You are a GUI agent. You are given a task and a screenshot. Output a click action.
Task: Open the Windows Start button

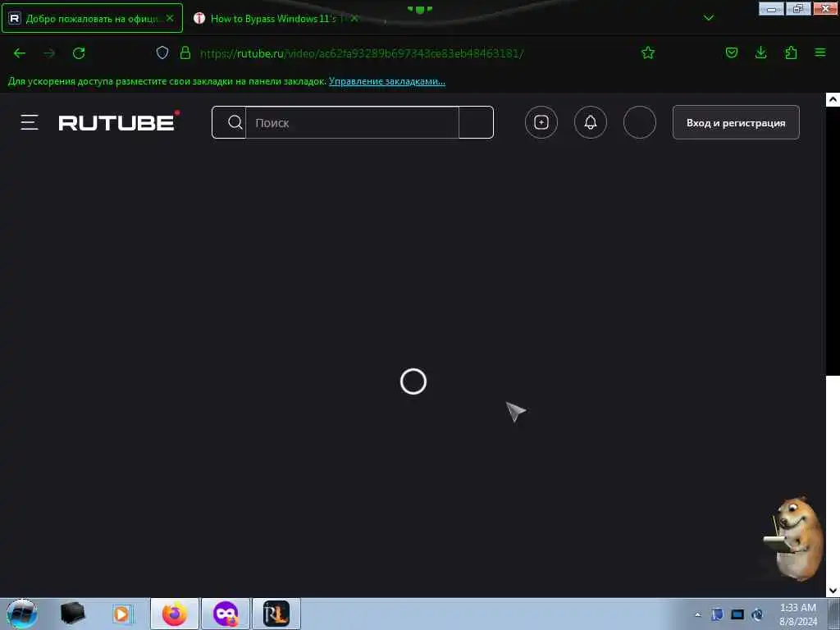22,614
